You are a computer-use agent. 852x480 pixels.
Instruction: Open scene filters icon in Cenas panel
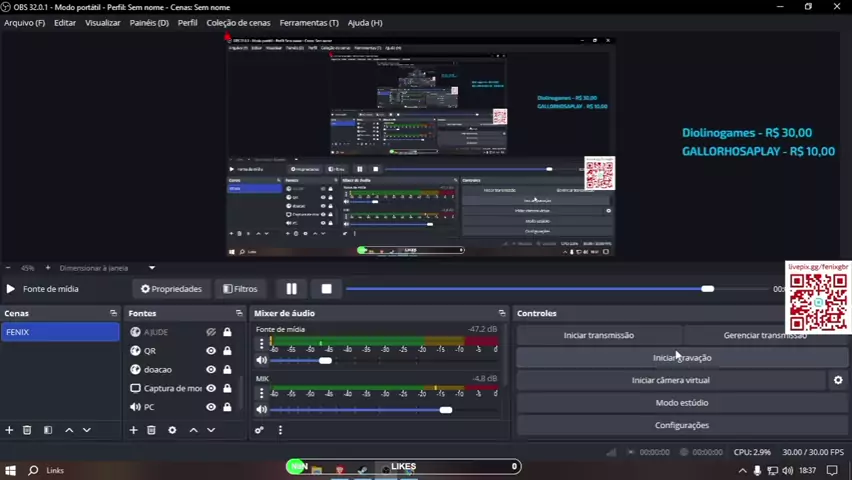pyautogui.click(x=47, y=430)
